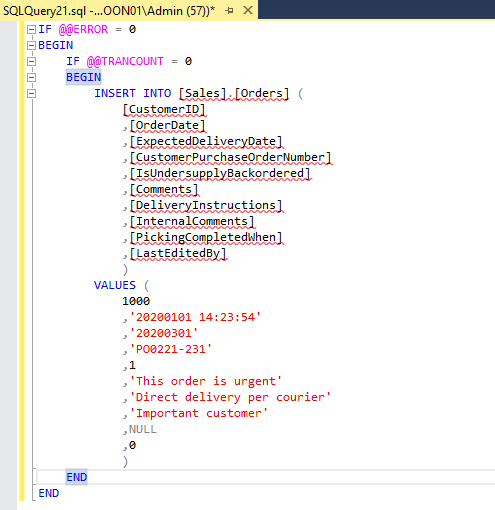Image resolution: width=495 pixels, height=510 pixels.
Task: Collapse the INSERT INTO statement
Action: tap(31, 93)
